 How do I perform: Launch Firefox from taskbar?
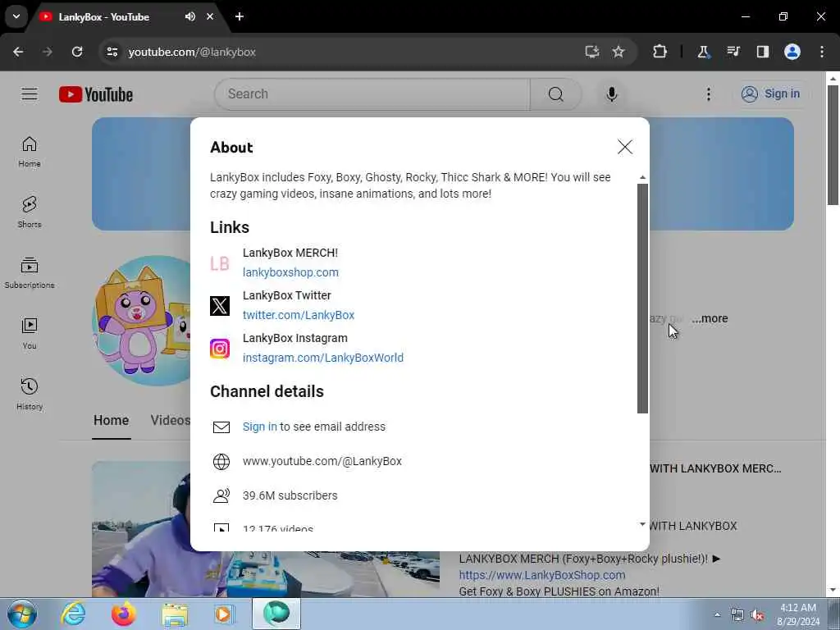(123, 614)
